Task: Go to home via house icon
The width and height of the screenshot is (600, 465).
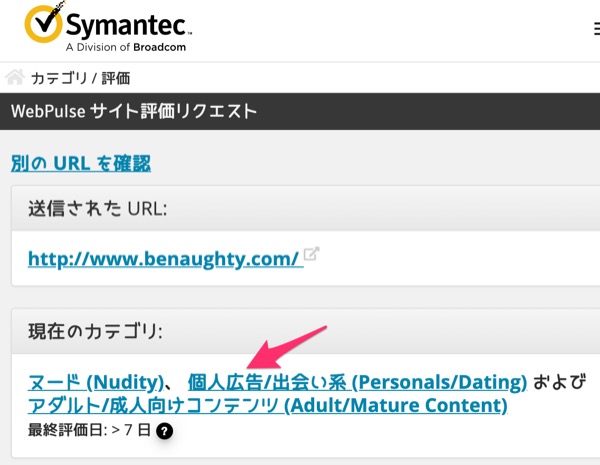Action: click(x=15, y=77)
